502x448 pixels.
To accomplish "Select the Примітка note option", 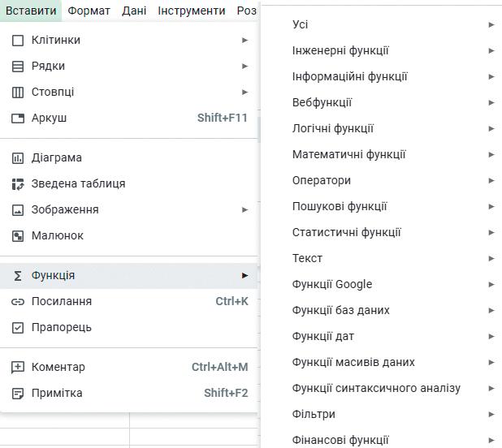I will (57, 393).
